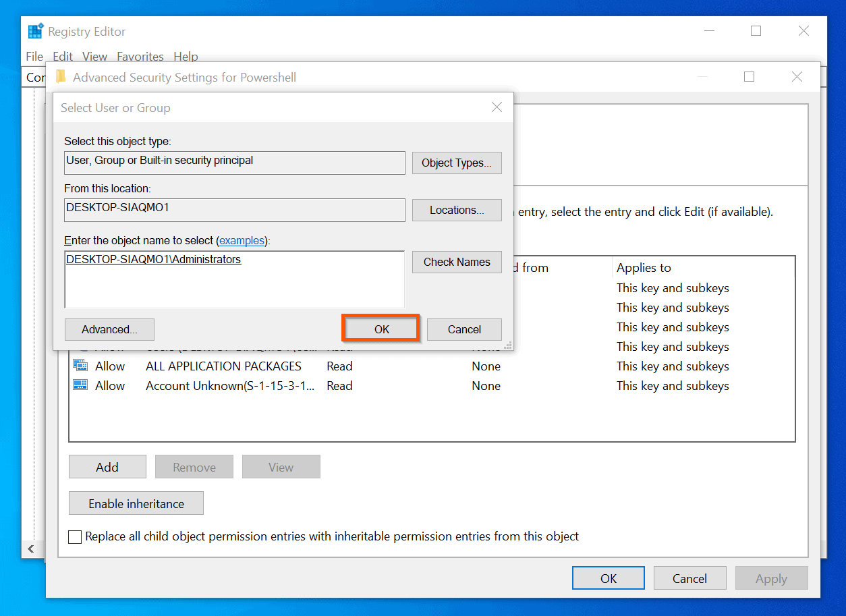Maximize the Registry Editor window
Image resolution: width=846 pixels, height=616 pixels.
click(x=756, y=31)
